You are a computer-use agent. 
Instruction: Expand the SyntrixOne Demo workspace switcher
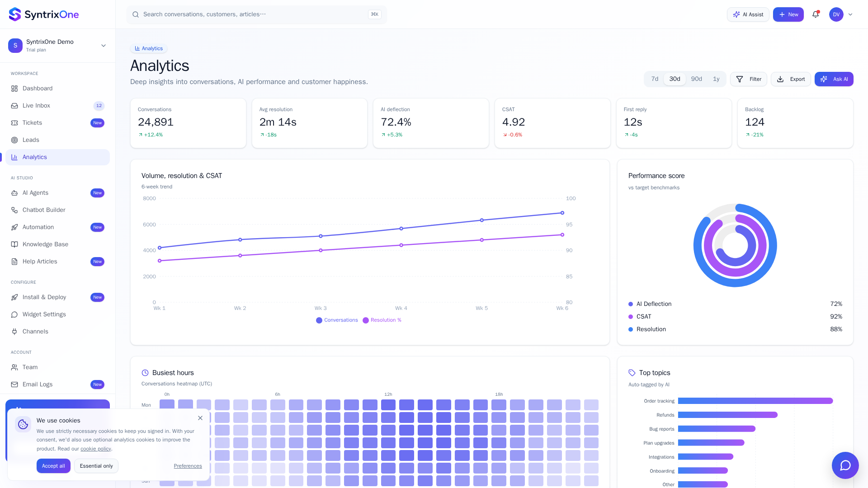tap(57, 46)
